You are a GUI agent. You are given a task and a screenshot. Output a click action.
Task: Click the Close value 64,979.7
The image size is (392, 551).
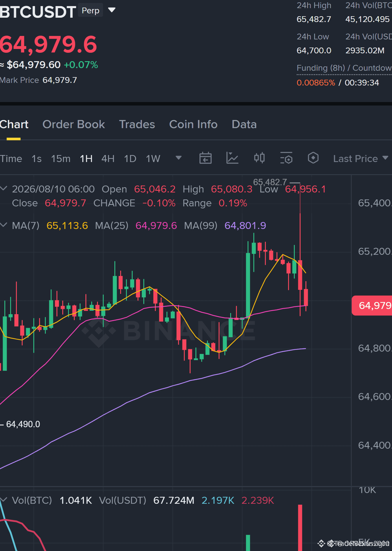[x=65, y=203]
